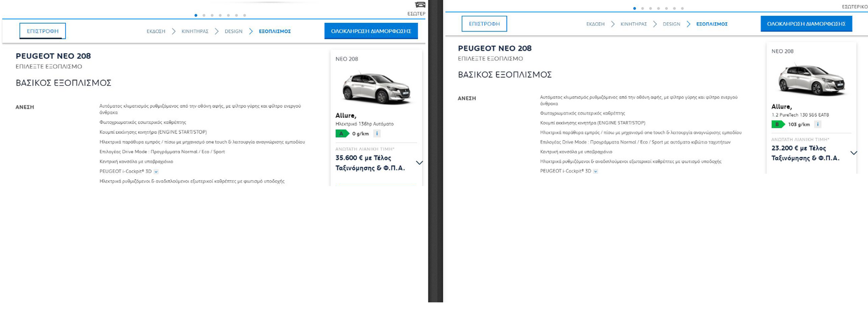Click the ΕΣΩΤΕΡΙΚΟ label on PureTech page

tap(854, 7)
